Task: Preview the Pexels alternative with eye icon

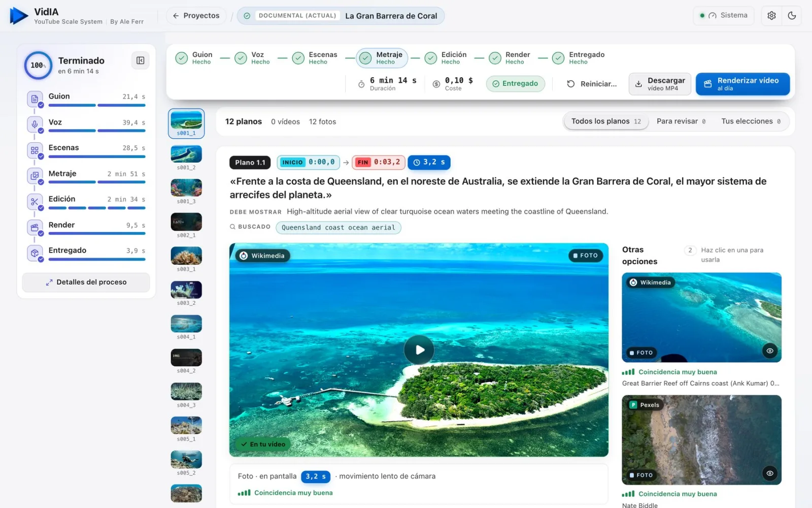Action: coord(770,473)
